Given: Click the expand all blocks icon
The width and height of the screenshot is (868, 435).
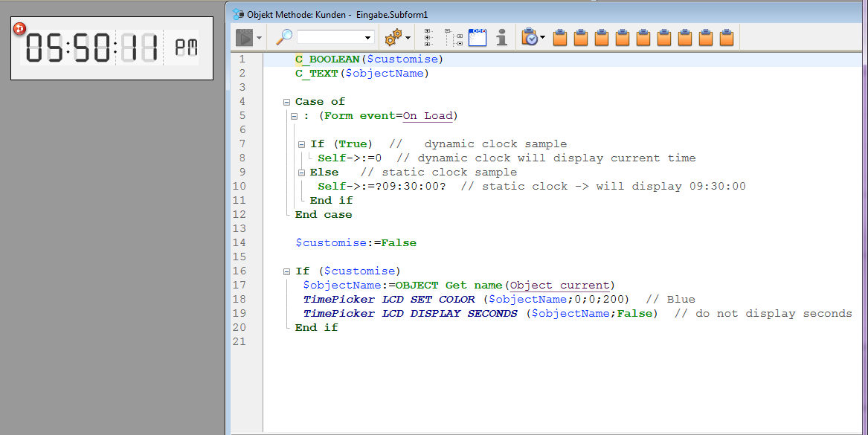Looking at the screenshot, I should [x=429, y=37].
